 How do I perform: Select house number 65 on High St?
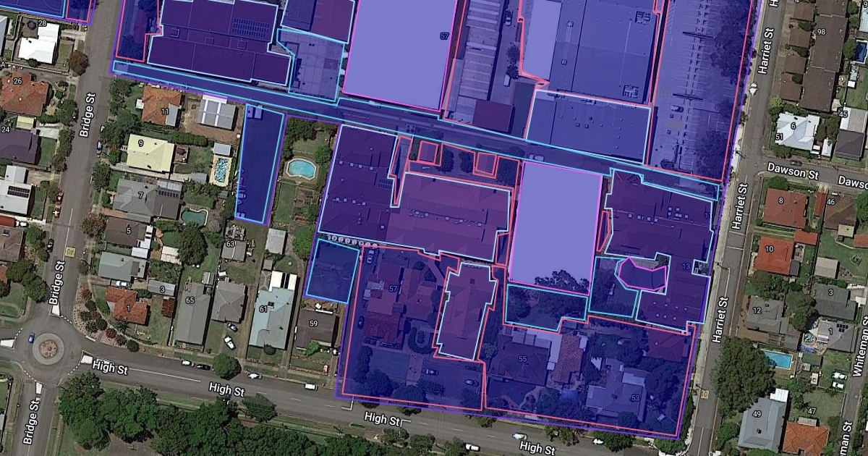pyautogui.click(x=190, y=300)
